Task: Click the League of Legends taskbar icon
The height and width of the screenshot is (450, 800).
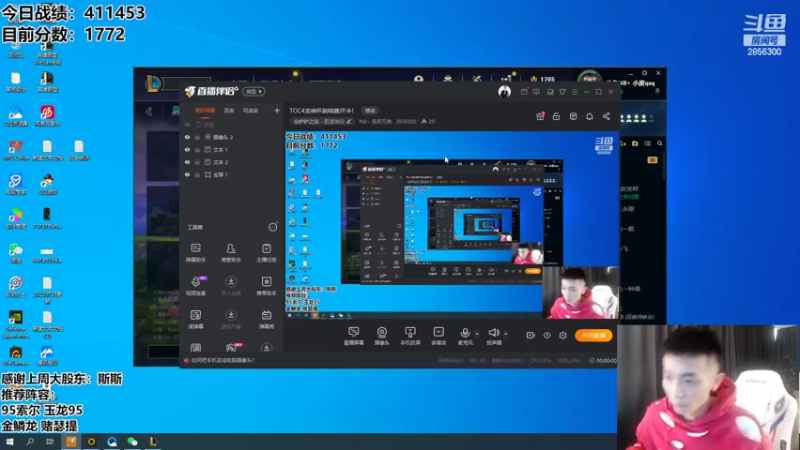Action: (x=153, y=442)
